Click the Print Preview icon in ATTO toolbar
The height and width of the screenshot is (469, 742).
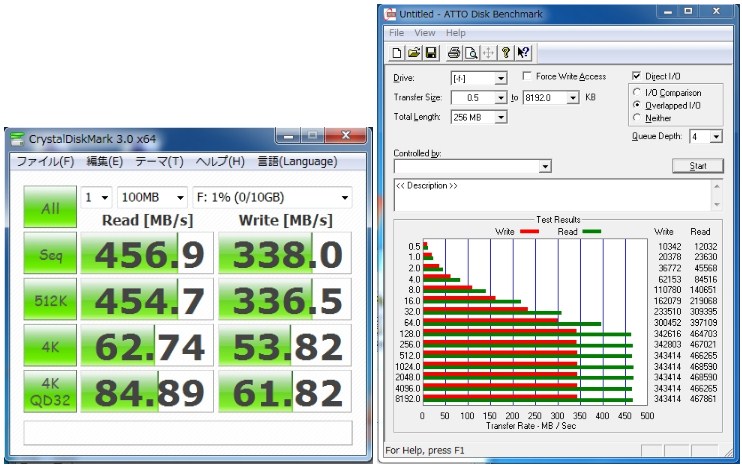point(471,53)
